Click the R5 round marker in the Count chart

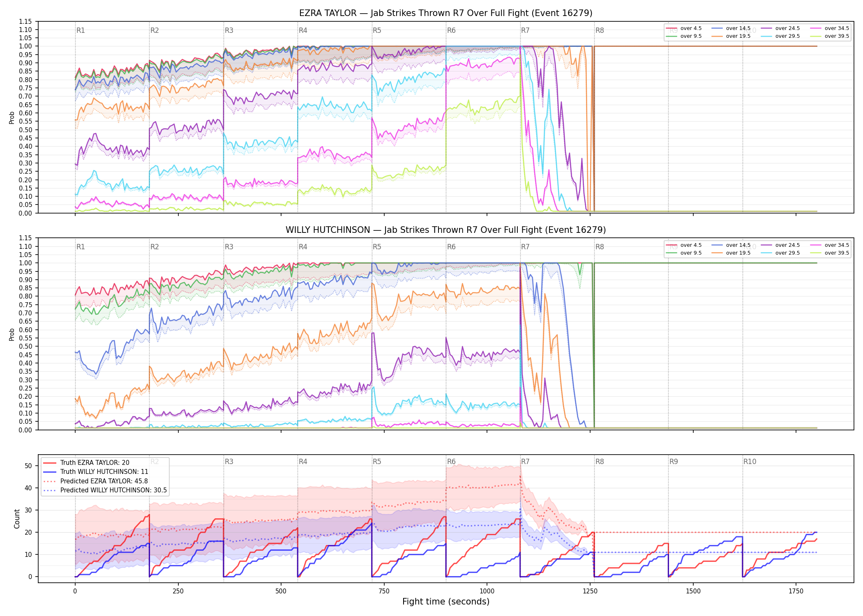pyautogui.click(x=377, y=462)
